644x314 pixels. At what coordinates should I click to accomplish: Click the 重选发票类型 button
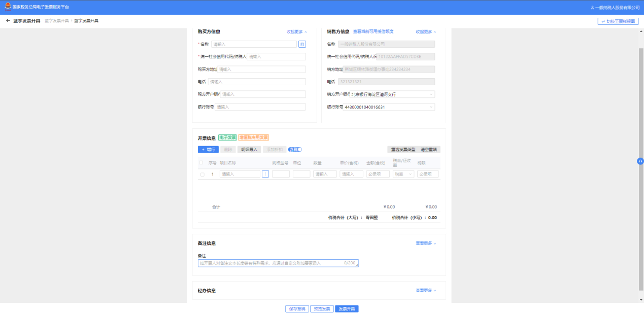click(403, 149)
